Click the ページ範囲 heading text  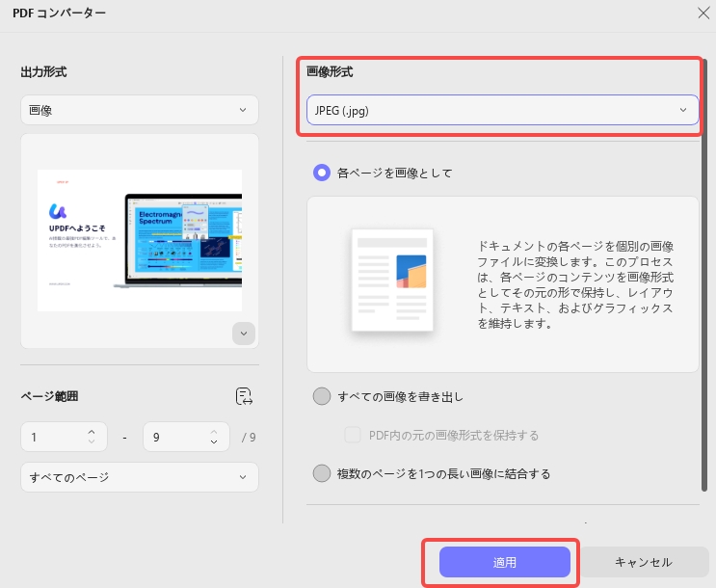pyautogui.click(x=49, y=396)
